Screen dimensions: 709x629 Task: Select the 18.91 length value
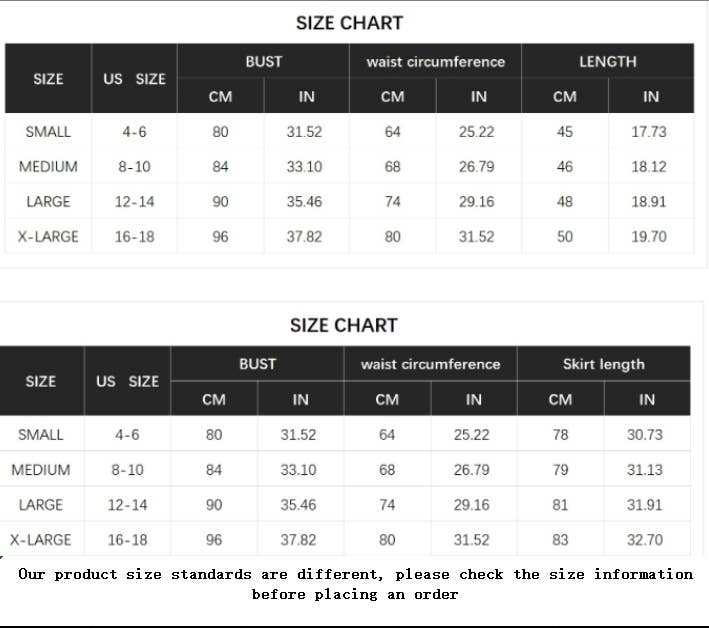pyautogui.click(x=649, y=202)
